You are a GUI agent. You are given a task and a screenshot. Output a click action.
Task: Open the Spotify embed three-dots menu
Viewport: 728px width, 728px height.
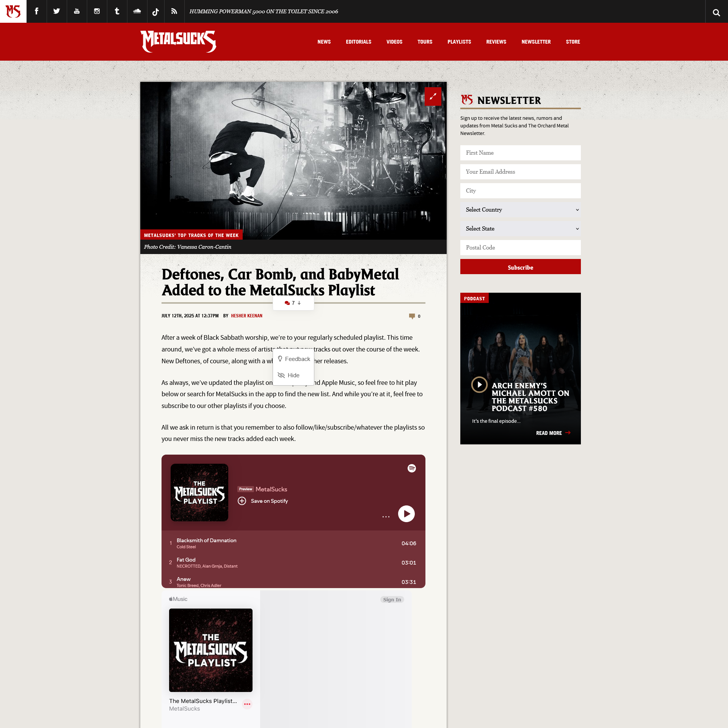pos(386,516)
